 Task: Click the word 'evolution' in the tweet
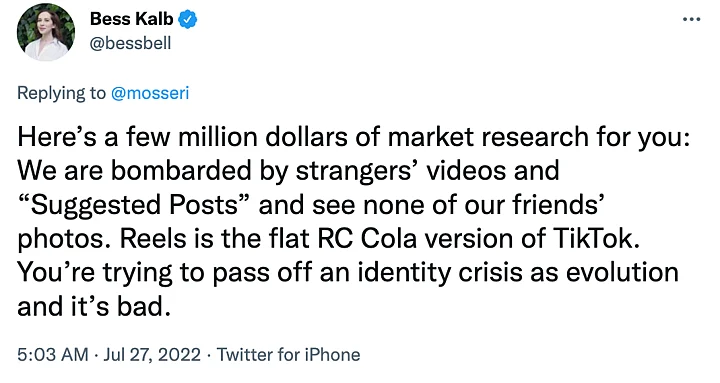pyautogui.click(x=622, y=272)
